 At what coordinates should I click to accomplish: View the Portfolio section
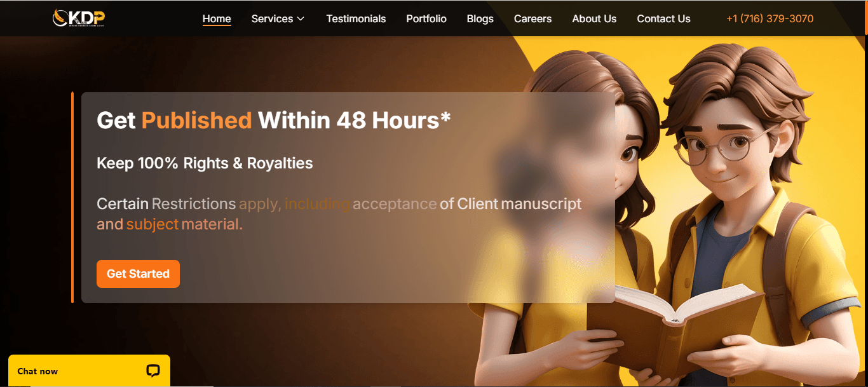tap(426, 18)
